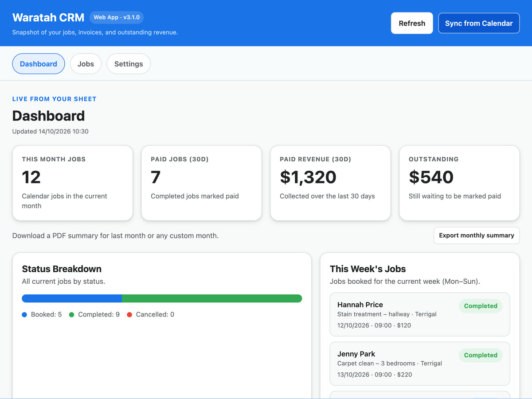Click the This Week's Jobs heading
The width and height of the screenshot is (532, 399).
point(368,269)
